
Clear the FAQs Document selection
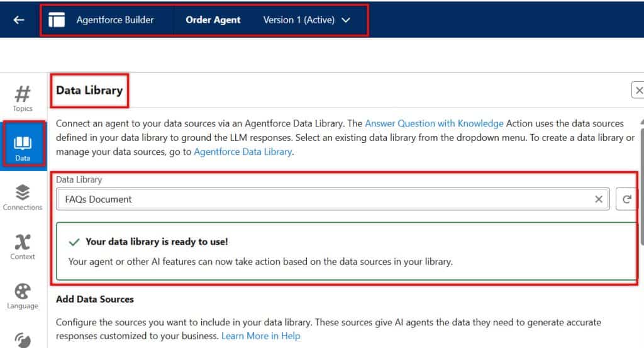(599, 199)
